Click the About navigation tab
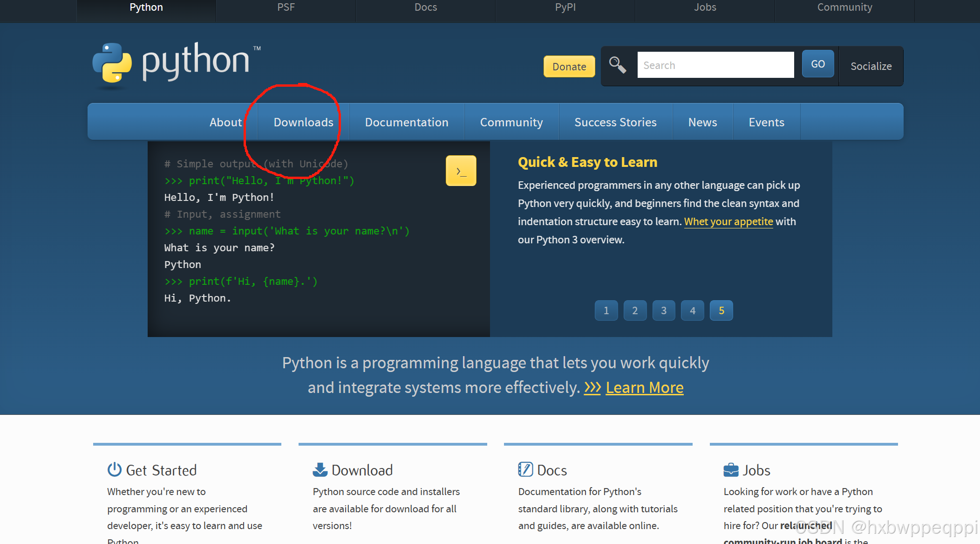 click(225, 121)
